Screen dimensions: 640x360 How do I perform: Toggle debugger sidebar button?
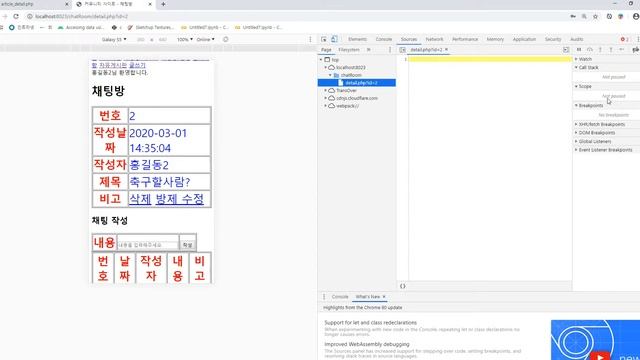click(566, 50)
